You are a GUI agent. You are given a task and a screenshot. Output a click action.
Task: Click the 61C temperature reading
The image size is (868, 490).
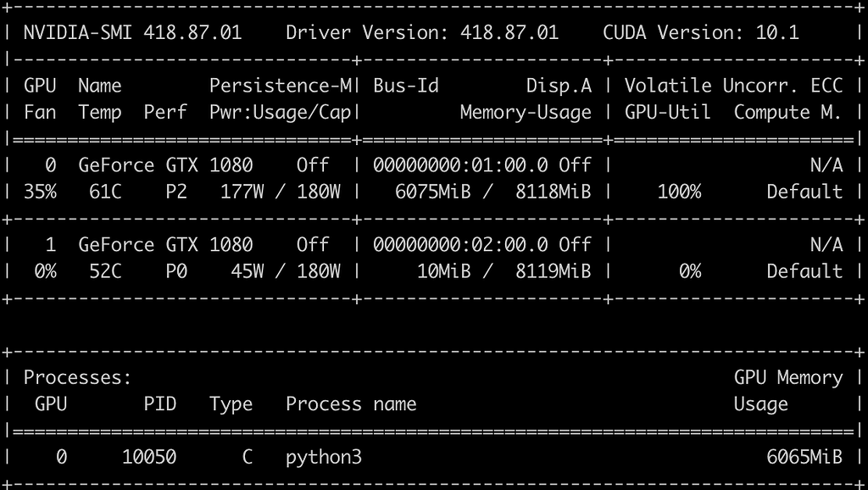pyautogui.click(x=105, y=192)
